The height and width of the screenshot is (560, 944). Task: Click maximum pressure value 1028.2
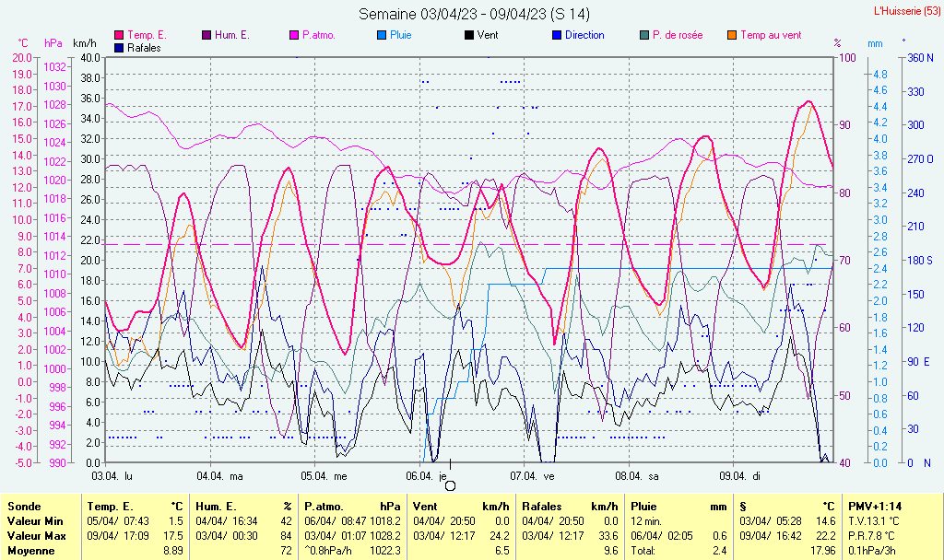pos(386,535)
